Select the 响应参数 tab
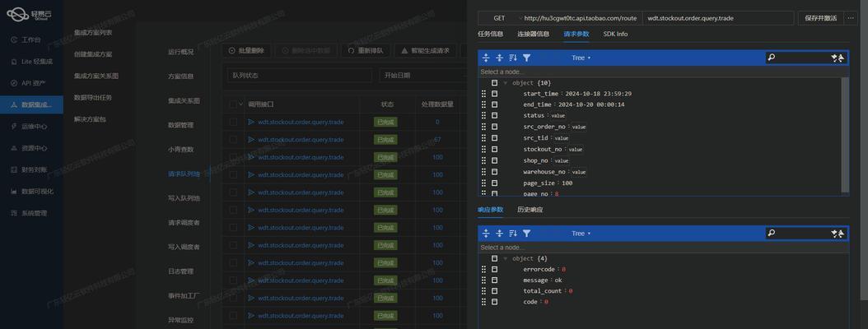The width and height of the screenshot is (868, 329). click(491, 210)
